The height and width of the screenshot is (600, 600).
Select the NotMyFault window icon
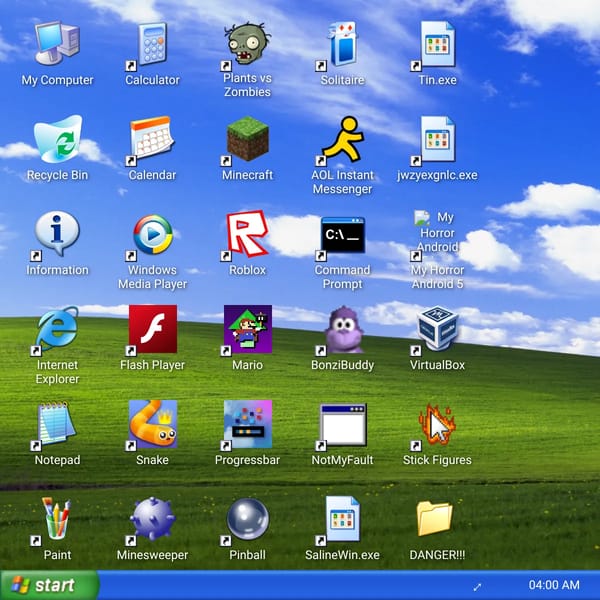343,424
